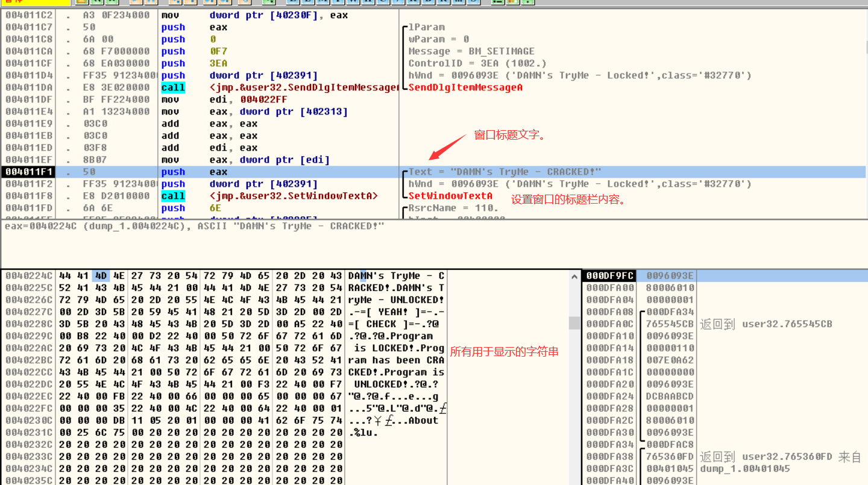The height and width of the screenshot is (485, 868).
Task: Select stack value 007E0A62
Action: [670, 360]
